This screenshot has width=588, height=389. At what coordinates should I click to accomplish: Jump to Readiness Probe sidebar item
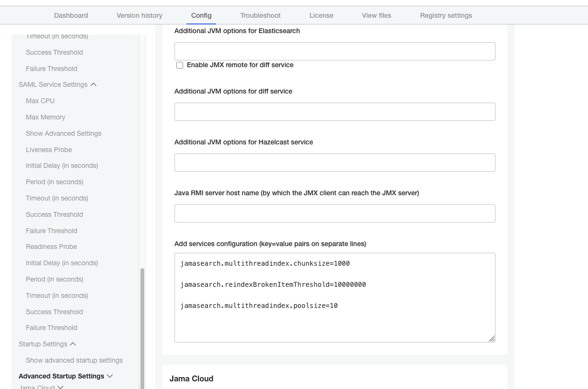(x=51, y=247)
